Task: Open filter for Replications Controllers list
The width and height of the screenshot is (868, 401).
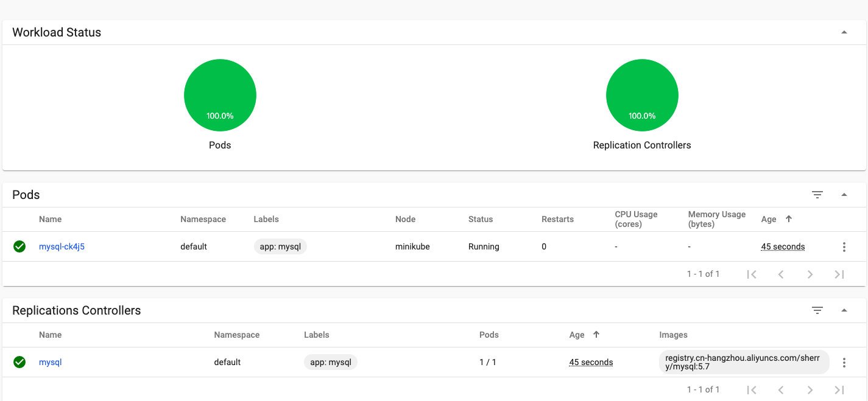Action: tap(817, 310)
